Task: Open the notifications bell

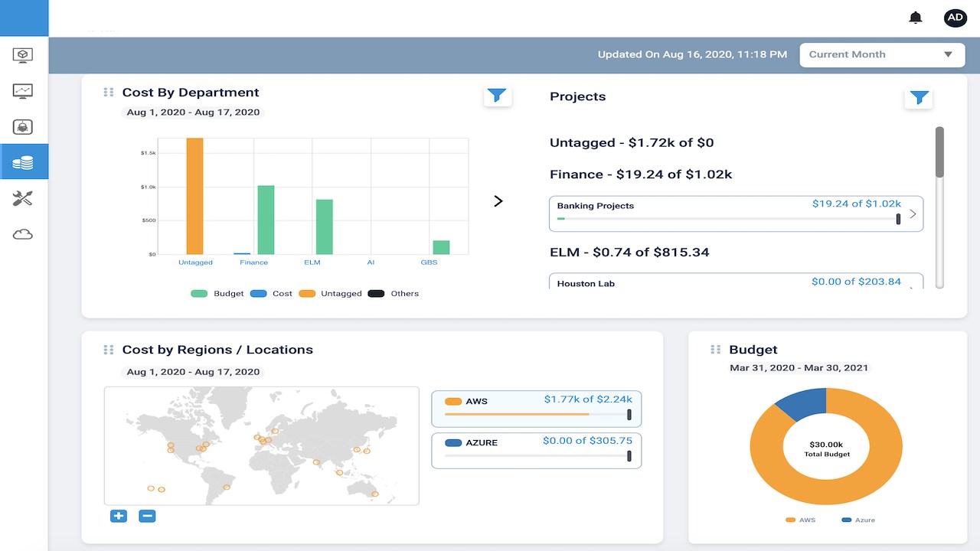Action: [x=915, y=18]
